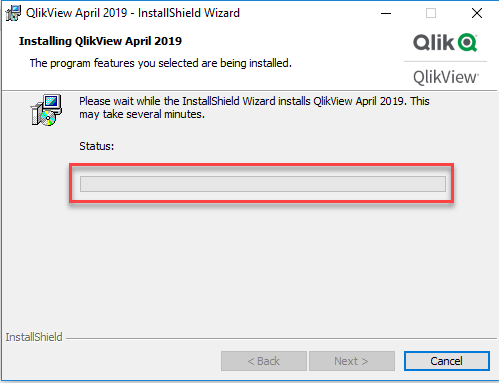This screenshot has height=383, width=499.
Task: Click the gray QlikView product logo
Action: (x=446, y=77)
